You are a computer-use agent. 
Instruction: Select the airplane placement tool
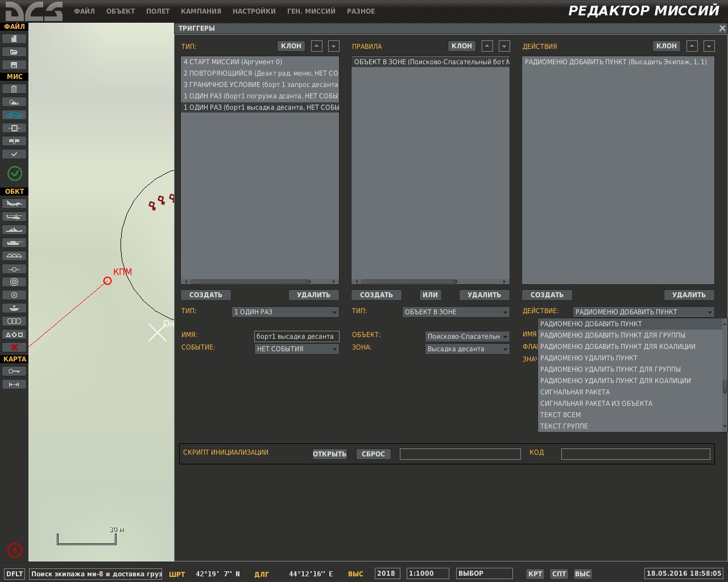[x=14, y=203]
